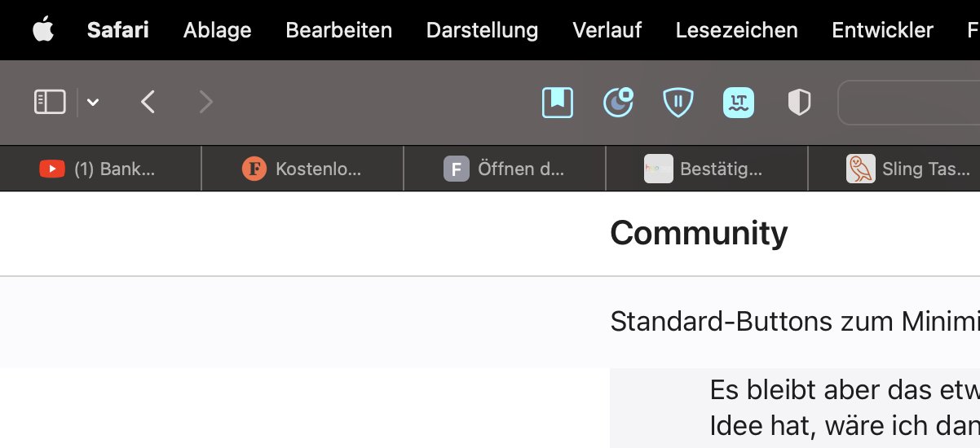Open the Apple menu

click(x=43, y=30)
